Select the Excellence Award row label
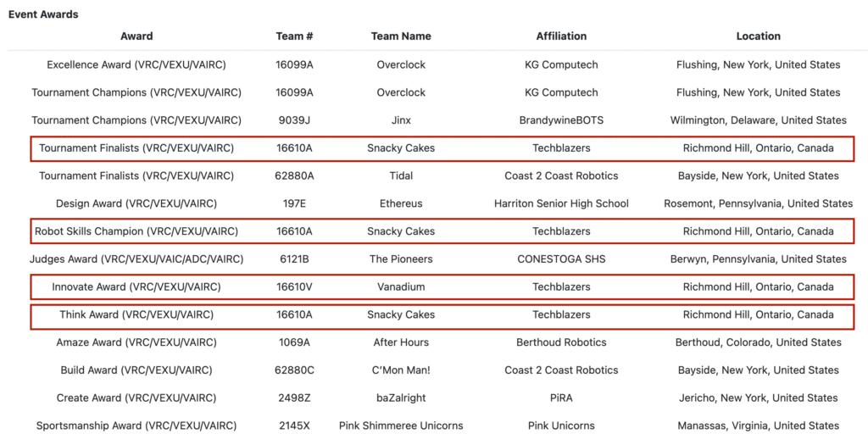 (136, 64)
